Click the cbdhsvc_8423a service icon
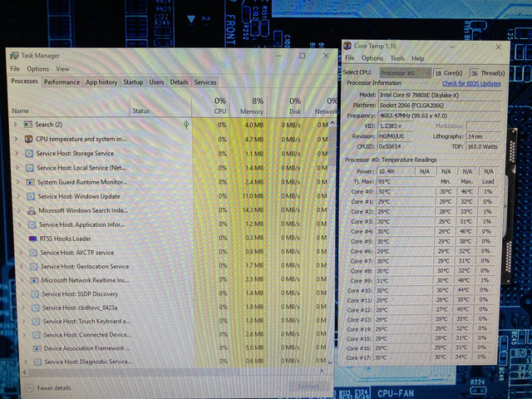532x399 pixels. coord(36,308)
